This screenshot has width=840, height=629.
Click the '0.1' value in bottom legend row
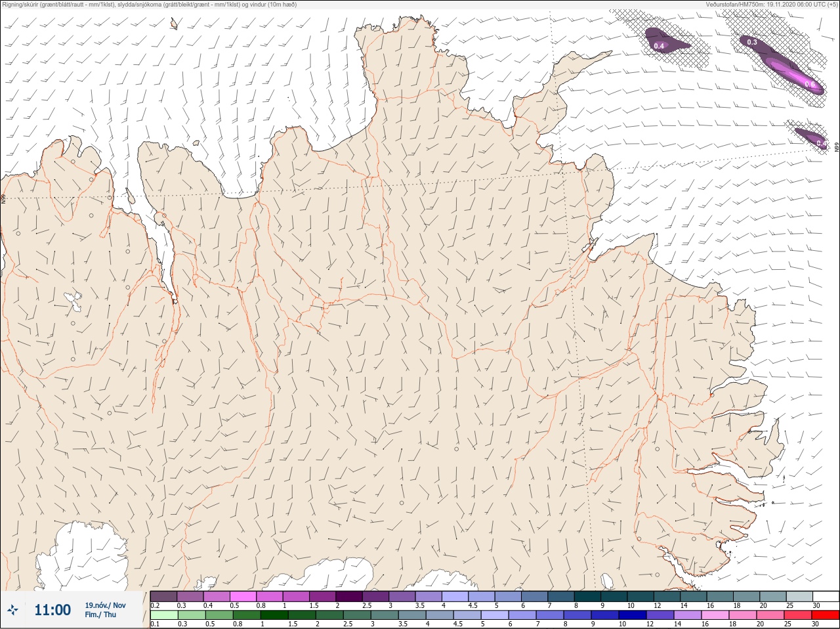[x=155, y=624]
